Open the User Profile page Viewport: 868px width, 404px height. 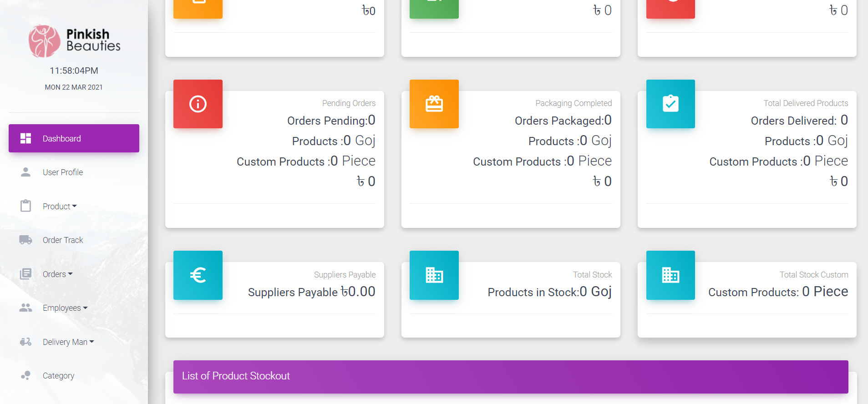click(x=63, y=172)
